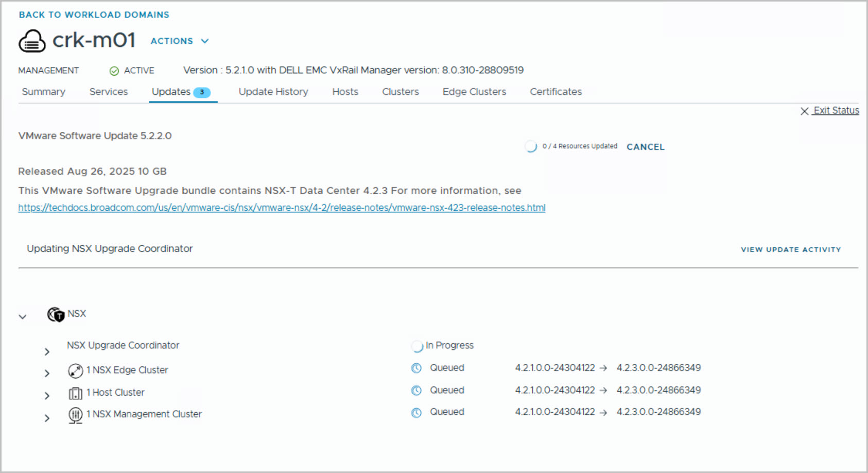The image size is (868, 473).
Task: Collapse the NSX section
Action: [23, 317]
